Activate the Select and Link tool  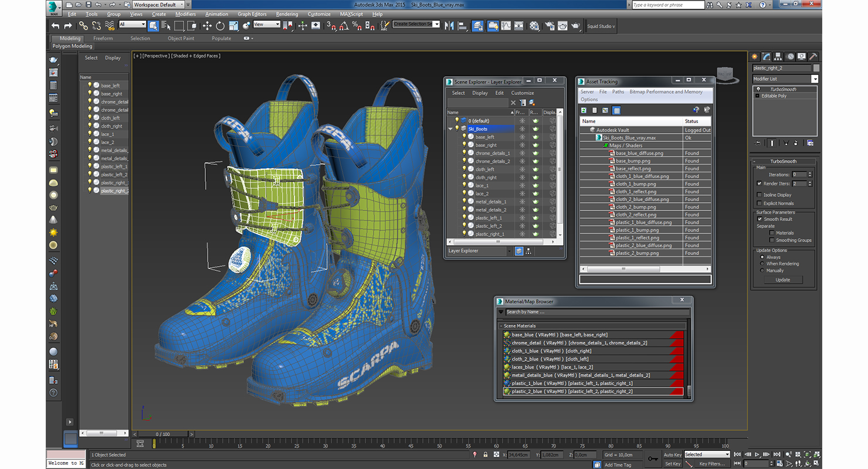tap(83, 26)
